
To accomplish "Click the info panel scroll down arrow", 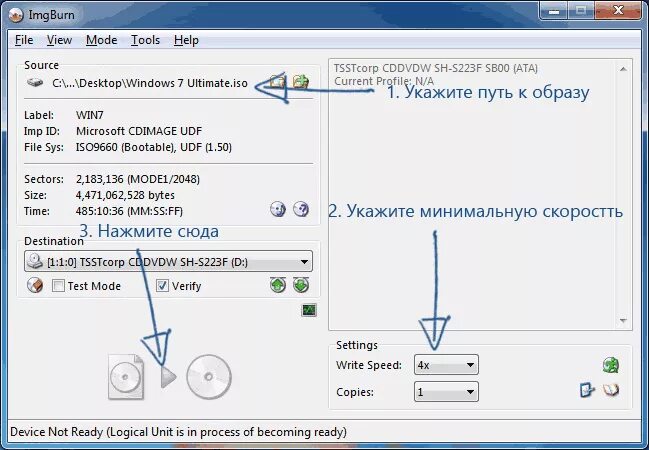I will pos(623,320).
